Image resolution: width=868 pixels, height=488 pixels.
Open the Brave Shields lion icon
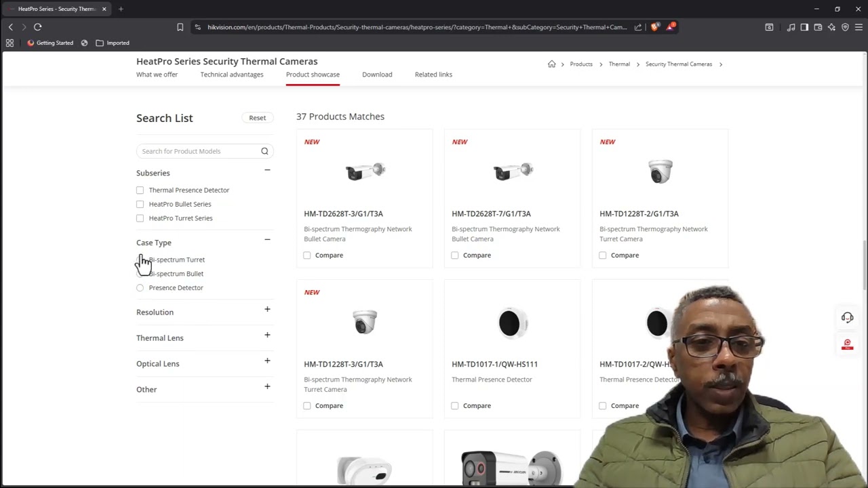[x=654, y=27]
